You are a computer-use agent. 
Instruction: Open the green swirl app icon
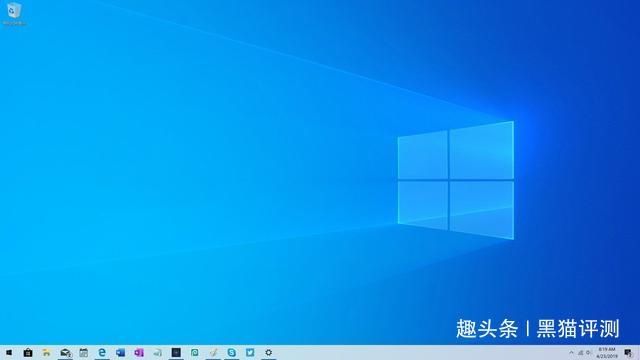point(195,353)
